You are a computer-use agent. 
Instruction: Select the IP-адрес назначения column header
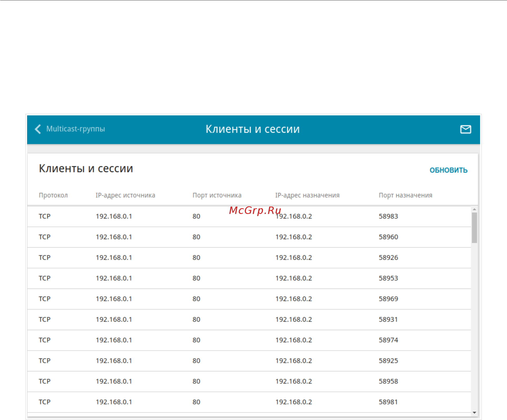[307, 195]
